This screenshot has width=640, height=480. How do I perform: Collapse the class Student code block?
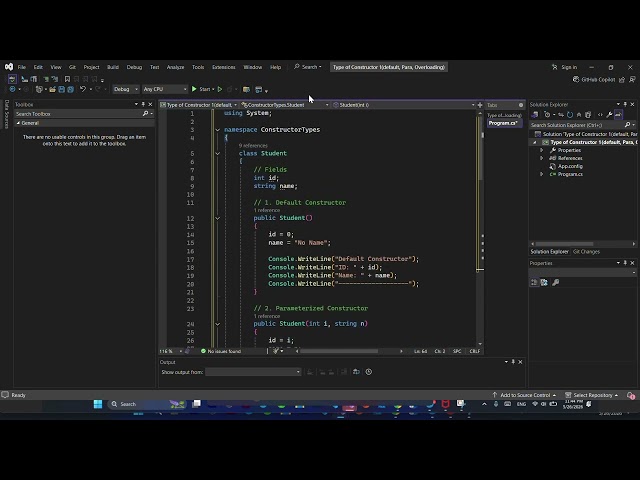(x=218, y=153)
